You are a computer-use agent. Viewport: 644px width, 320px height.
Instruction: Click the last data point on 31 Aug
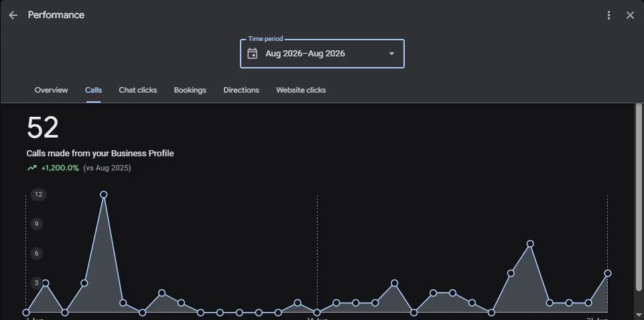coord(608,274)
